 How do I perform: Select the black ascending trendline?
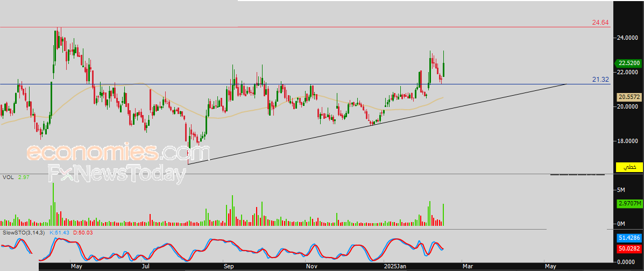click(377, 124)
